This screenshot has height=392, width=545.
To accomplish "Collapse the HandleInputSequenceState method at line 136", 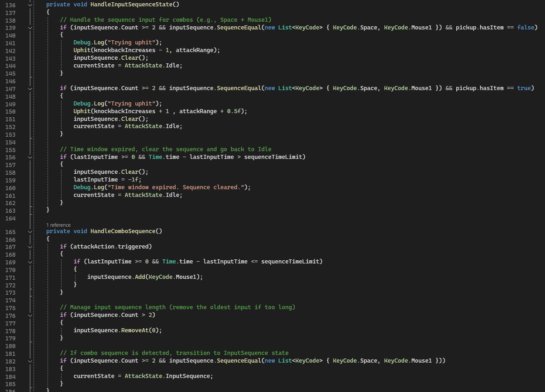I will coord(30,5).
